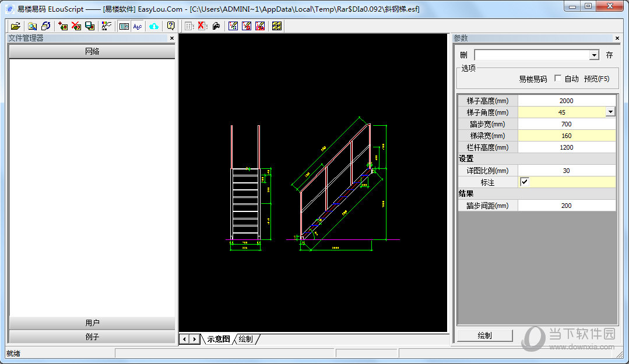This screenshot has width=629, height=364.
Task: Open help with the question mark icon
Action: point(171,26)
